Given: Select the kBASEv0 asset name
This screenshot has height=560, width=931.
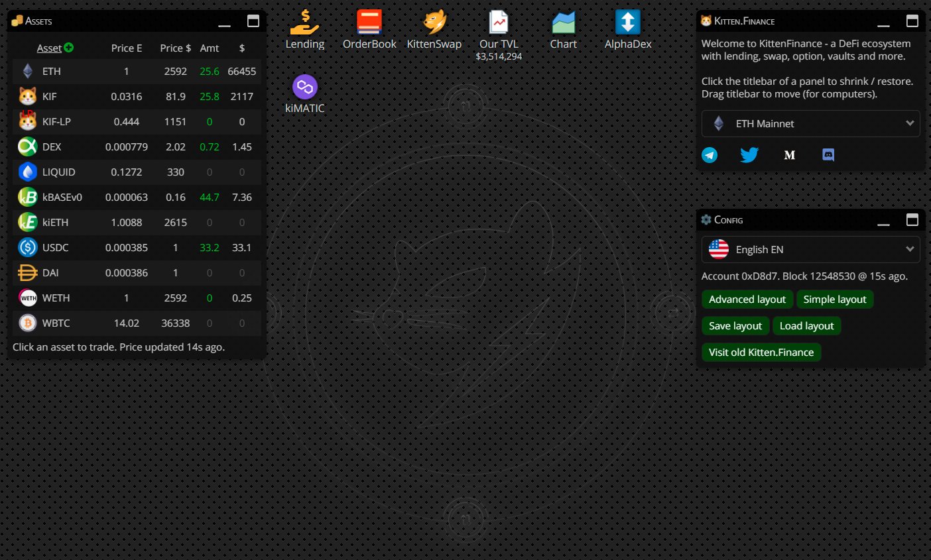Looking at the screenshot, I should pyautogui.click(x=62, y=197).
